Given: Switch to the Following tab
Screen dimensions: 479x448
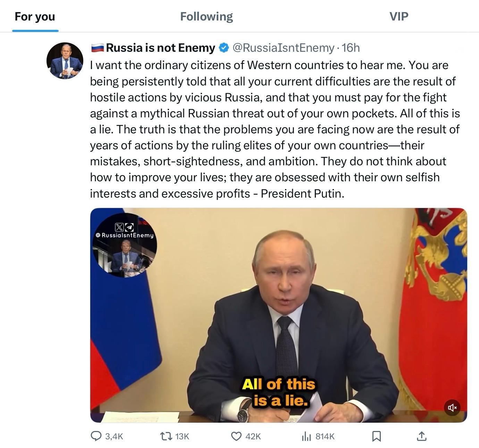Looking at the screenshot, I should click(206, 17).
